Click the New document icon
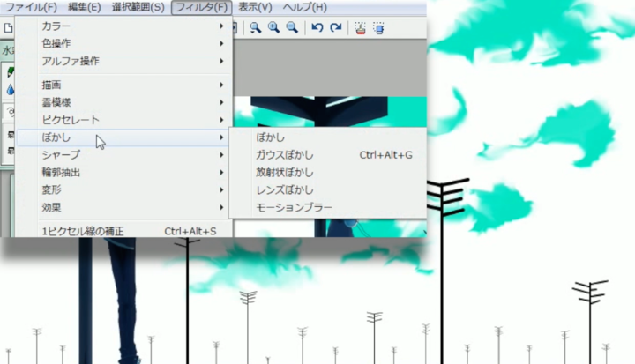 point(8,28)
